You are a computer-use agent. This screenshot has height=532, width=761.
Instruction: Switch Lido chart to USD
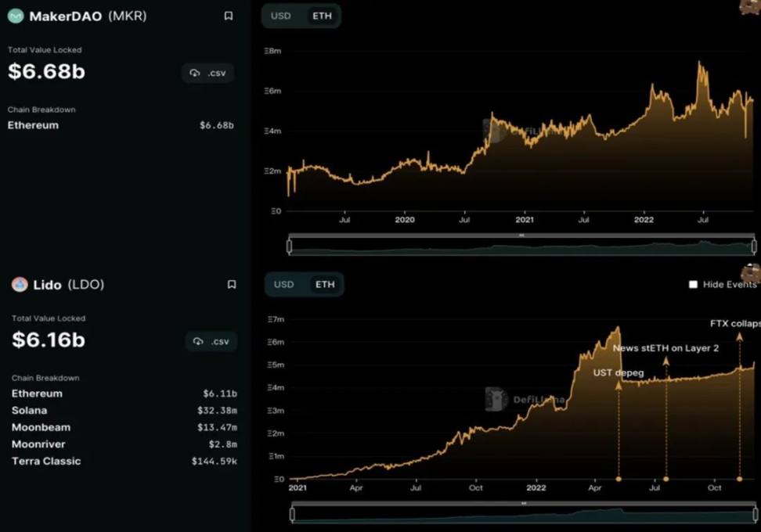click(283, 285)
